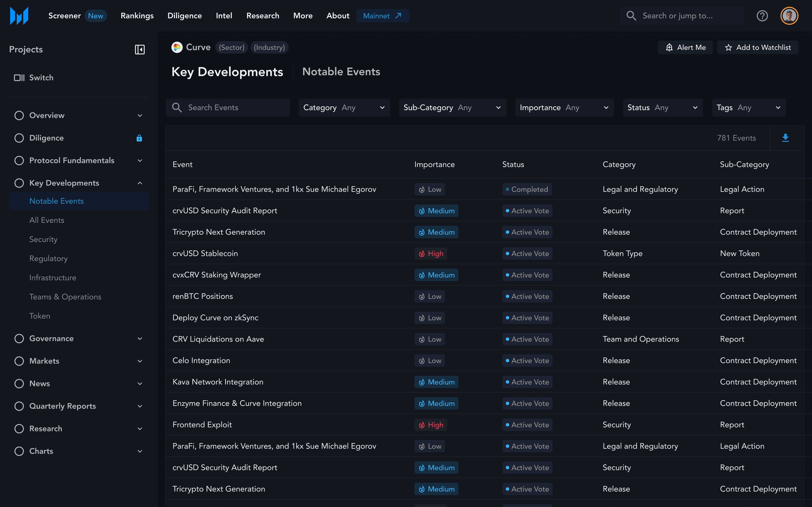This screenshot has height=507, width=812.
Task: Click the Add to Watchlist button
Action: point(758,48)
